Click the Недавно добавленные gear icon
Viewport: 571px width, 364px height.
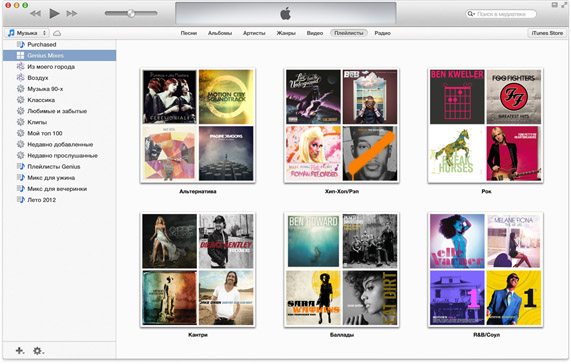coord(20,144)
